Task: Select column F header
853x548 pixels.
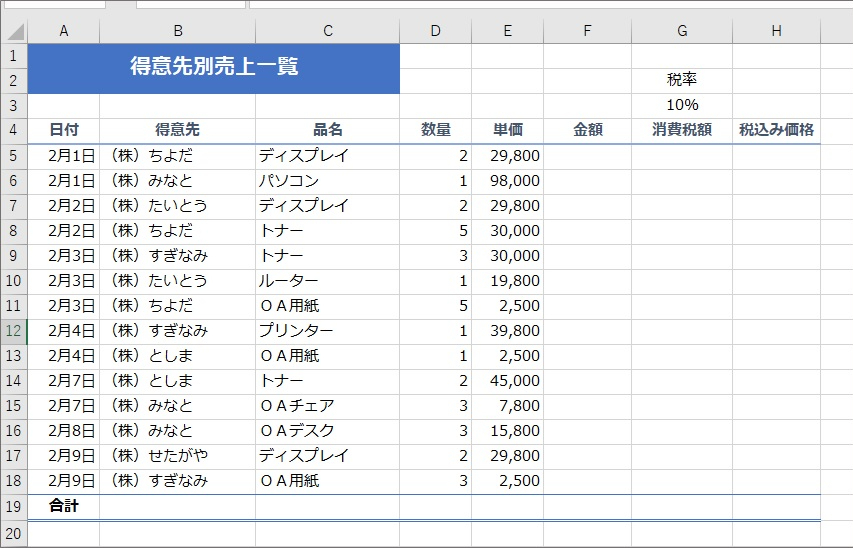Action: (x=588, y=31)
